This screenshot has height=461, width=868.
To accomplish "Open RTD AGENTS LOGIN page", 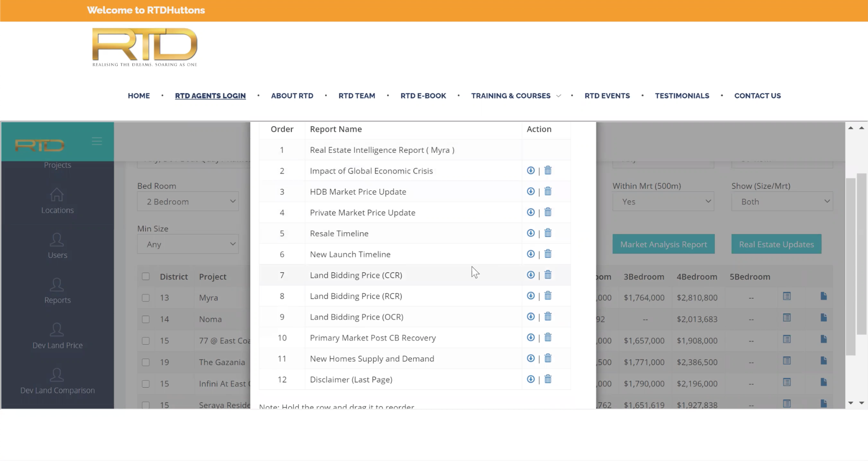I will (x=210, y=95).
